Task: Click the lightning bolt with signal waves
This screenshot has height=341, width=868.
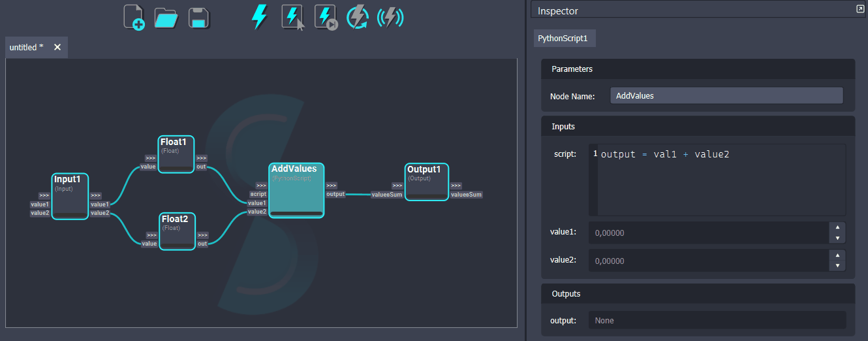Action: click(x=390, y=17)
